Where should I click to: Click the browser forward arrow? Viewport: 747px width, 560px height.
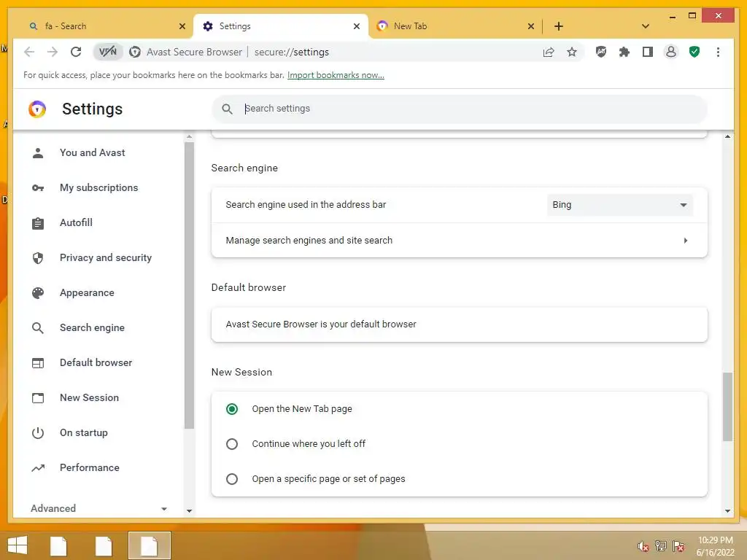coord(53,52)
